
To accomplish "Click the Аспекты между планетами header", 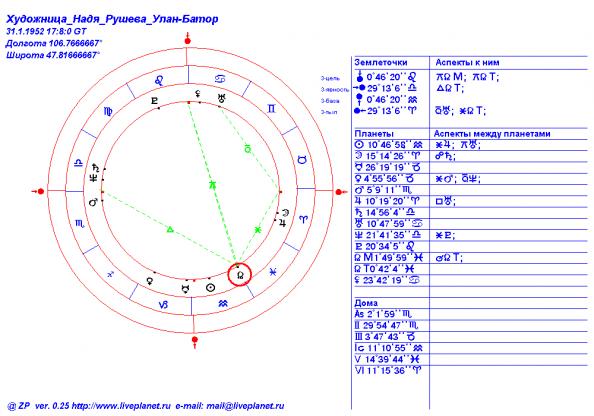I will click(x=492, y=134).
